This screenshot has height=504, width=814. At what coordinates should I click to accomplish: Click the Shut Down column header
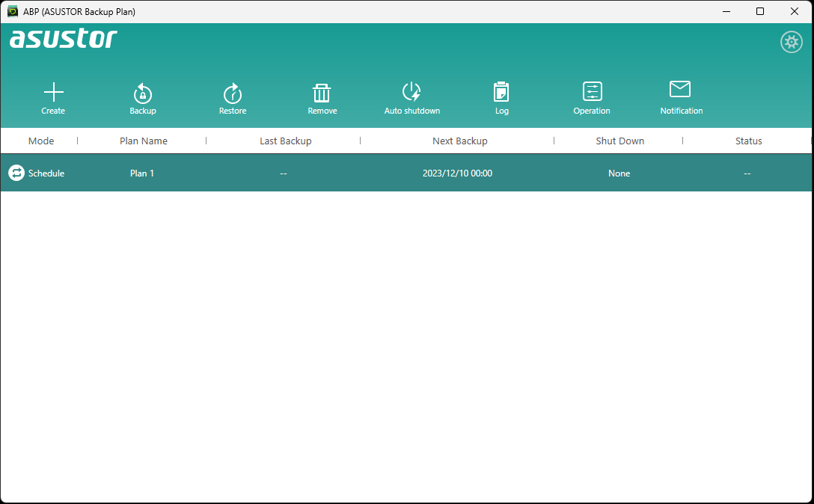[x=619, y=141]
